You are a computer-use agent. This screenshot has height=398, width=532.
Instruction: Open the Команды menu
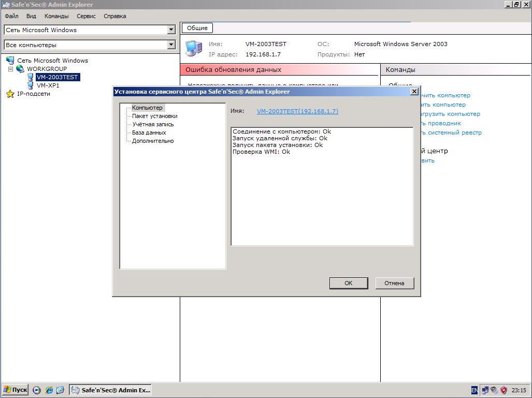click(x=56, y=16)
